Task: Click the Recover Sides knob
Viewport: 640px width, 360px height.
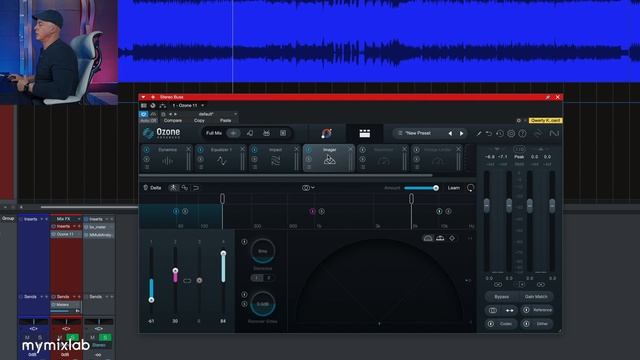Action: pos(262,304)
